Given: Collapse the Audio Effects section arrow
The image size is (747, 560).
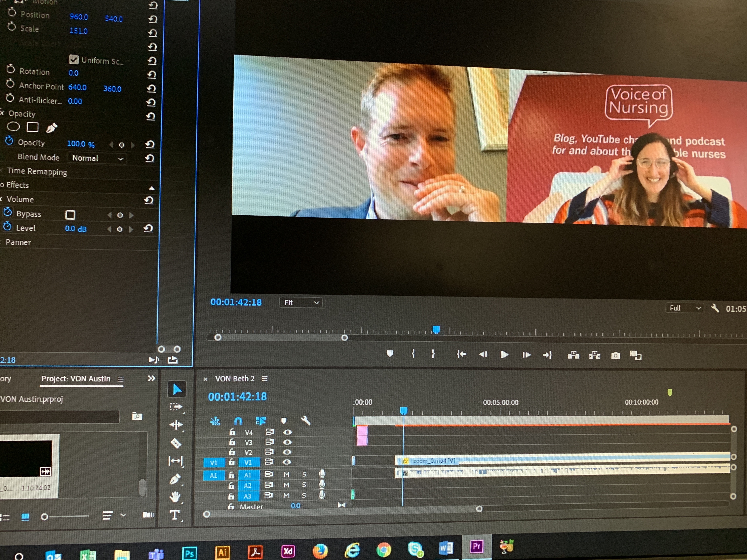Looking at the screenshot, I should tap(152, 188).
